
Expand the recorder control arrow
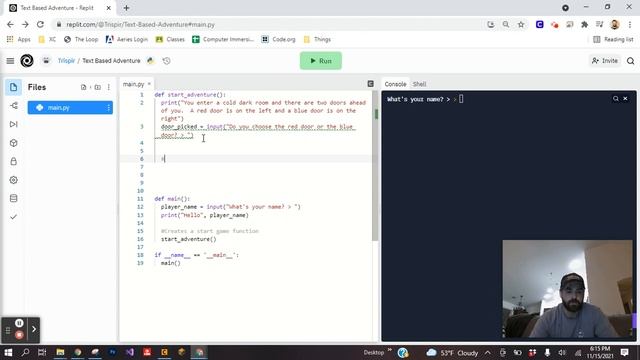point(34,329)
